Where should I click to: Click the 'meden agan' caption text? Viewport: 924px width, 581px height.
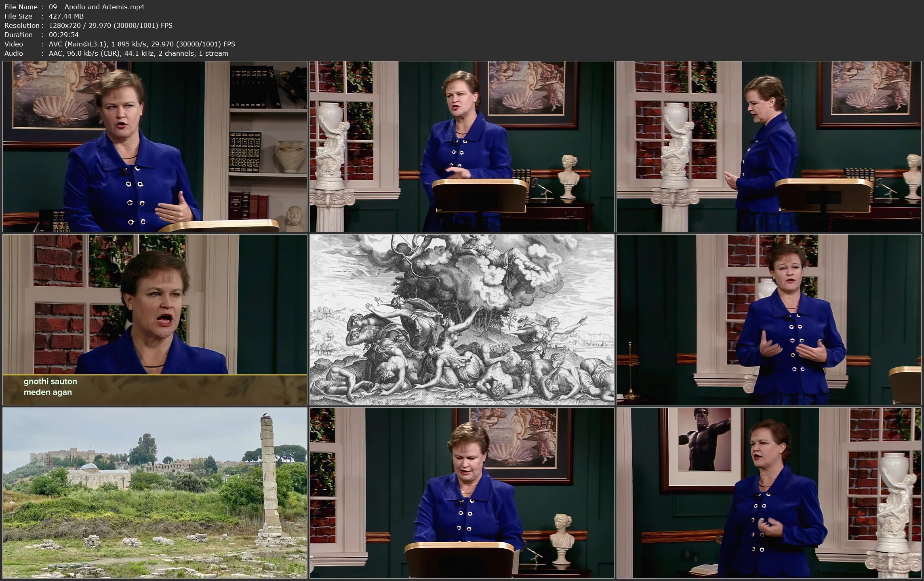(48, 392)
